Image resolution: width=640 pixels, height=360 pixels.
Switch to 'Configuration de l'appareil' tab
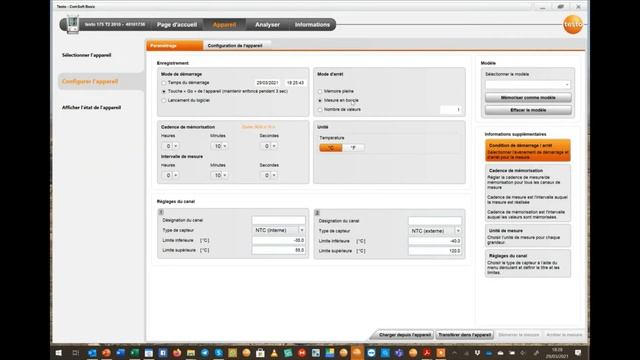coord(235,46)
